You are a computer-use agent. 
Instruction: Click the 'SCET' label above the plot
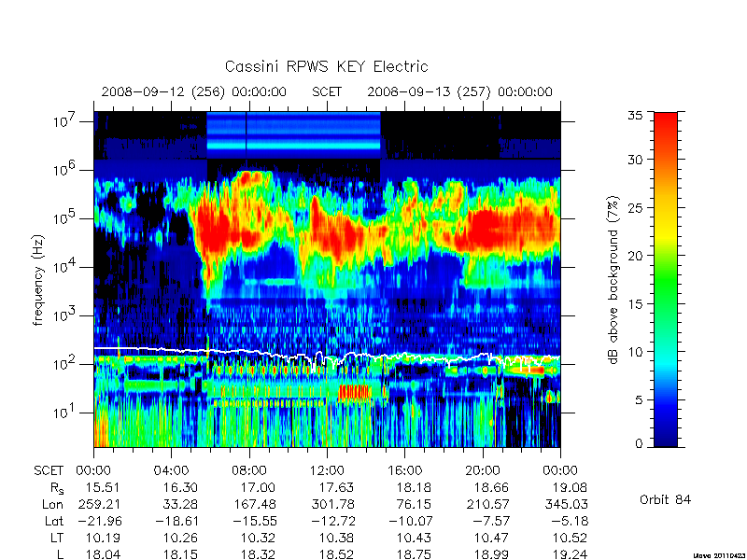(327, 91)
